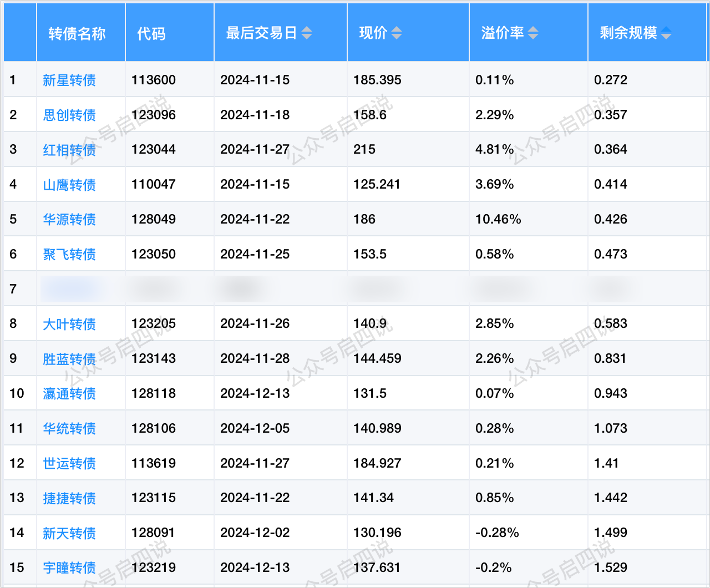
Task: Click the 世运转债 link
Action: pyautogui.click(x=69, y=463)
